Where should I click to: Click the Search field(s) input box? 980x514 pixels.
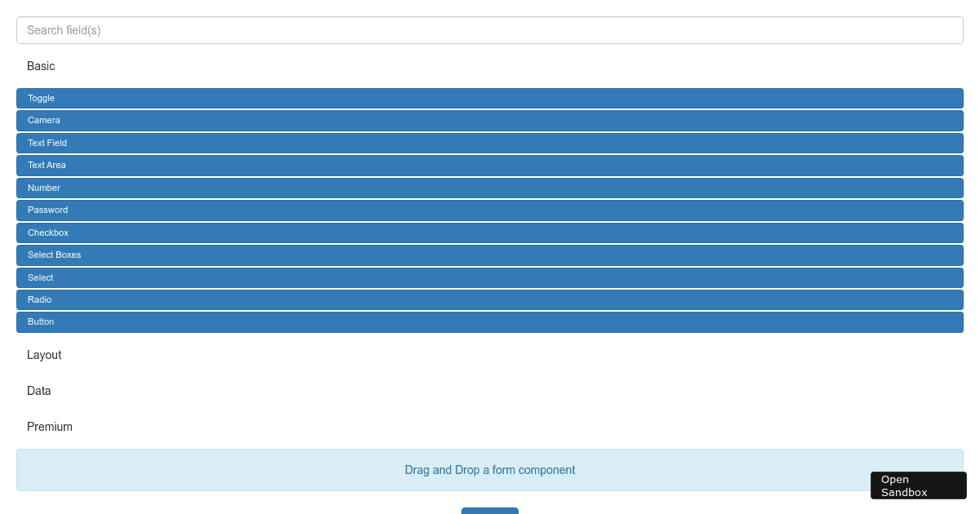click(x=490, y=30)
